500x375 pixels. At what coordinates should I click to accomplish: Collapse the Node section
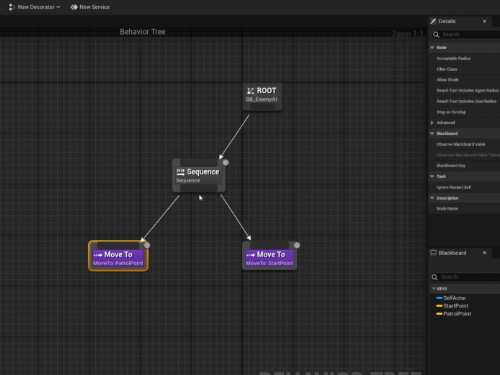[432, 47]
